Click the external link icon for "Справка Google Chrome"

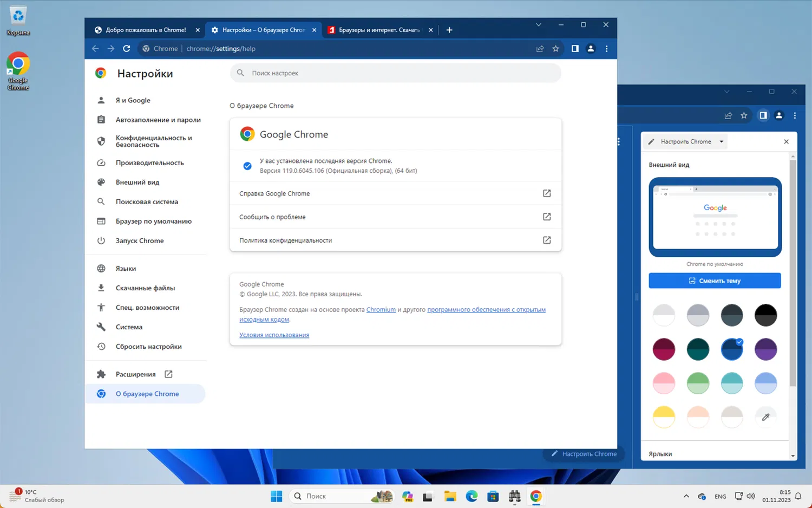(x=547, y=193)
